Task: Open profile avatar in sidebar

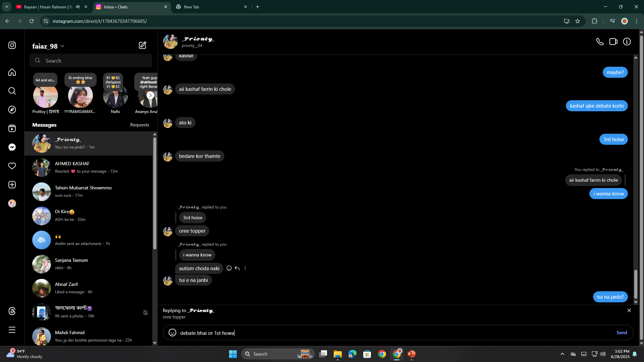Action: pyautogui.click(x=12, y=203)
